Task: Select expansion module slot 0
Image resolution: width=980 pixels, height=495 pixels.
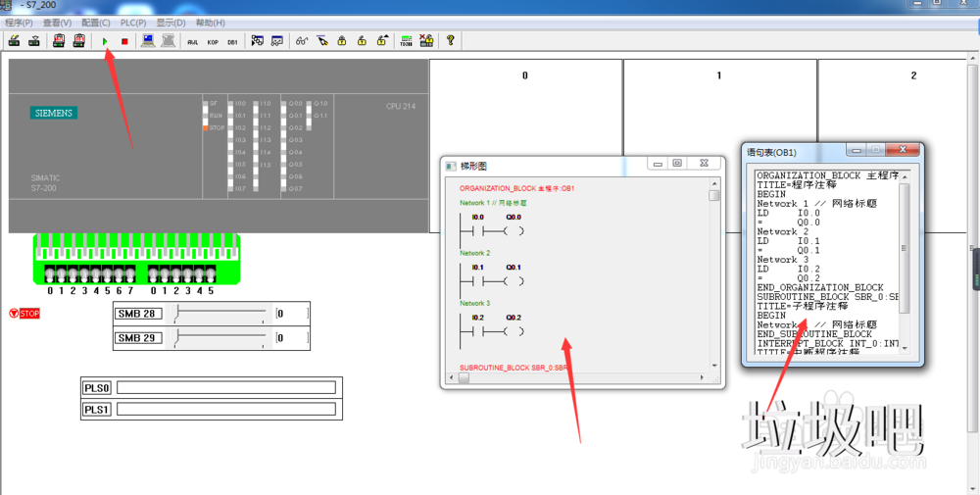Action: (525, 147)
